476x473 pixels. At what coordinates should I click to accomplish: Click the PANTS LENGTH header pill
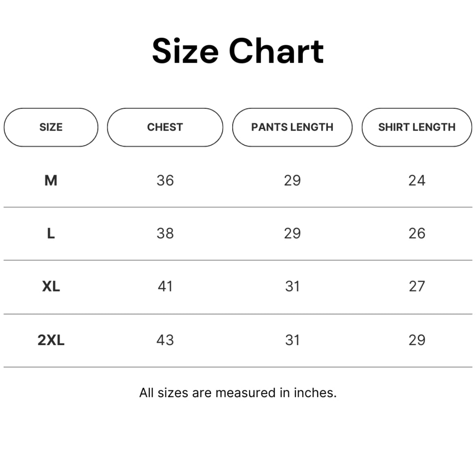click(293, 127)
